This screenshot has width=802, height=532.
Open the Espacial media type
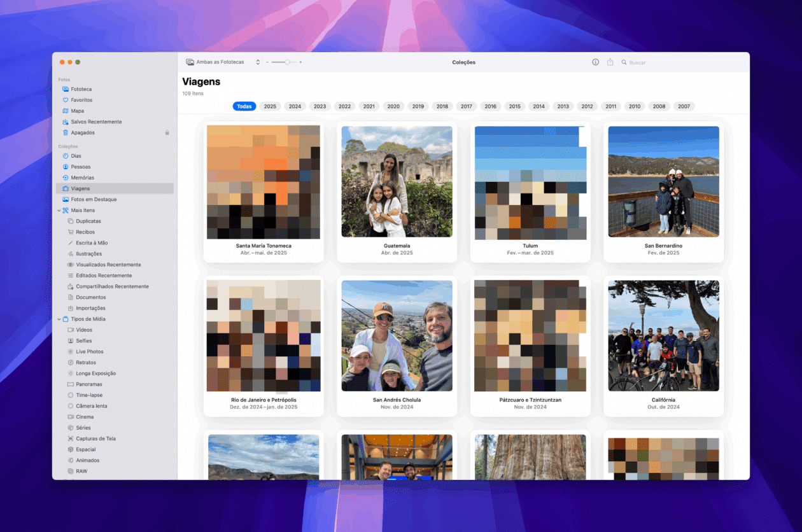[115, 449]
